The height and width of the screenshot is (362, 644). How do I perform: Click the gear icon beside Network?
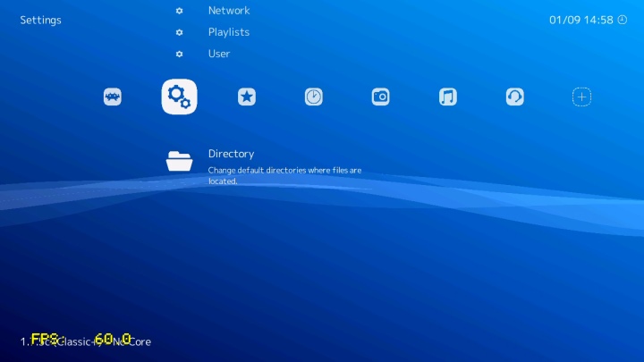click(179, 11)
